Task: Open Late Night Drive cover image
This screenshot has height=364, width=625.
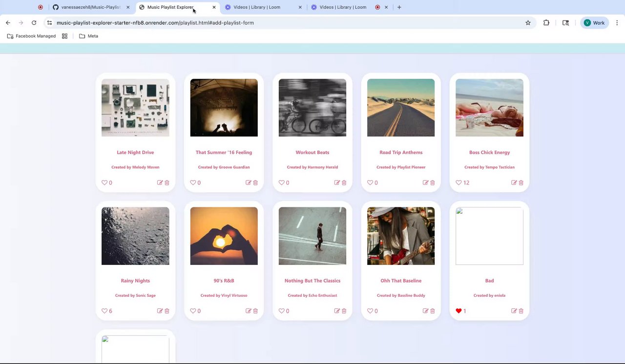Action: (135, 107)
